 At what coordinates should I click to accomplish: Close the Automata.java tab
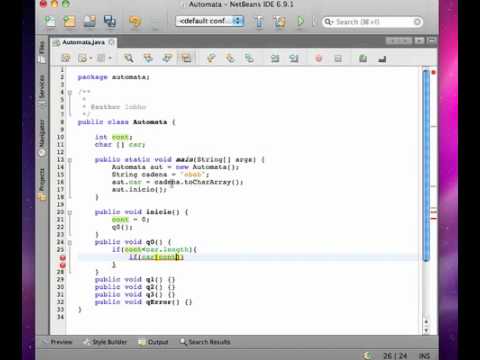111,42
